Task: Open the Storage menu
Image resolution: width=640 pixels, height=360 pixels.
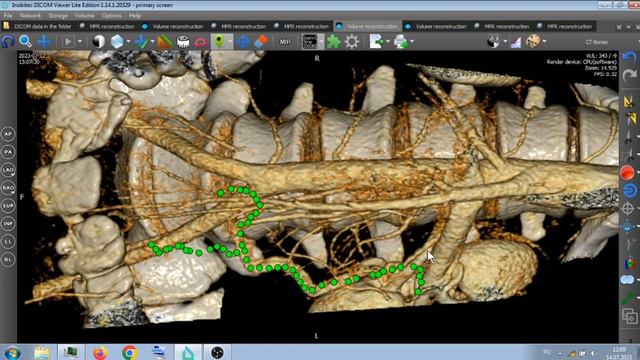Action: pos(58,16)
